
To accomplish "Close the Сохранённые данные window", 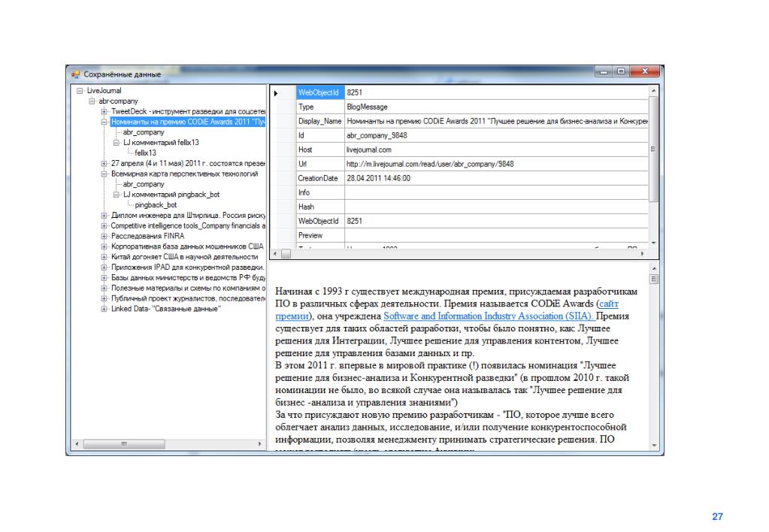I will [645, 71].
